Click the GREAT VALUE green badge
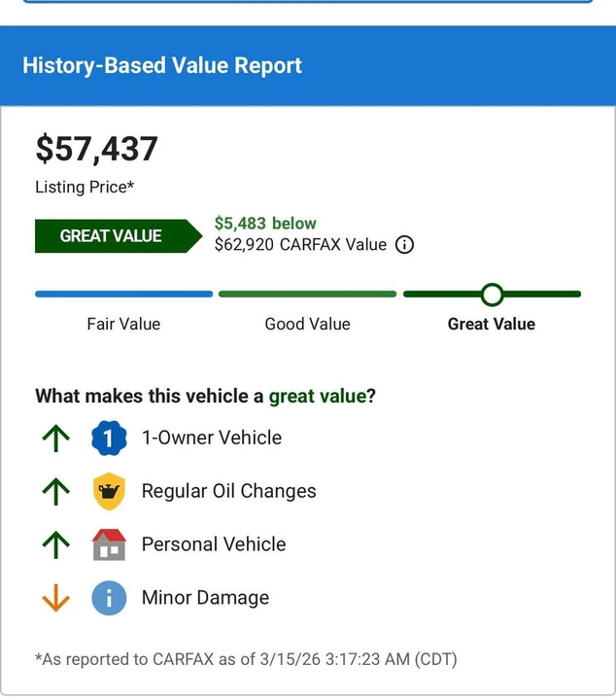The width and height of the screenshot is (616, 700). coord(119,236)
